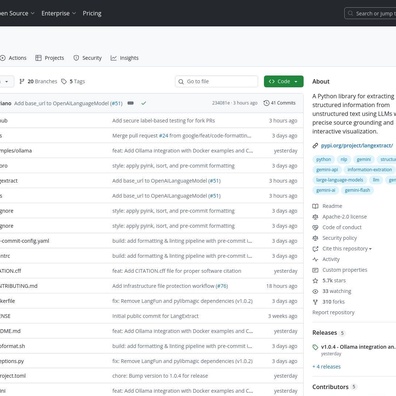The image size is (396, 396).
Task: Open the Dockerfile entry
Action: click(7, 301)
